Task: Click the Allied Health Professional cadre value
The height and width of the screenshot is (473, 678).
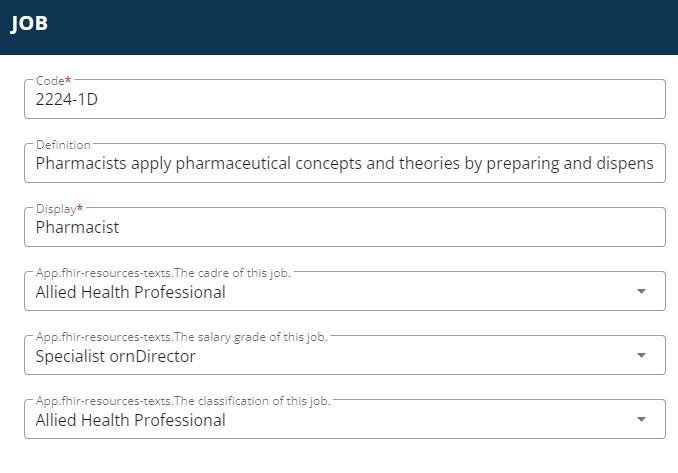Action: pyautogui.click(x=131, y=292)
